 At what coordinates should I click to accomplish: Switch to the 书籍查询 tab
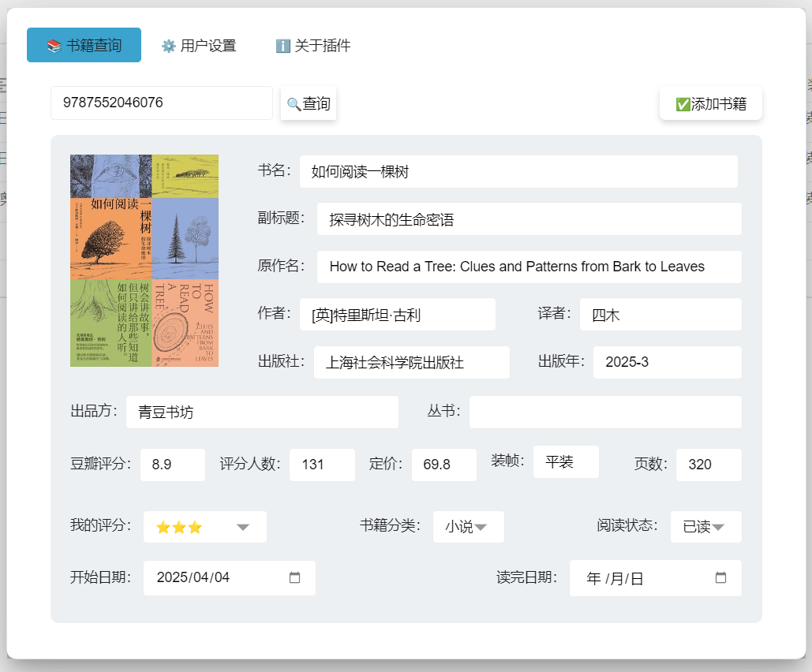pos(84,45)
